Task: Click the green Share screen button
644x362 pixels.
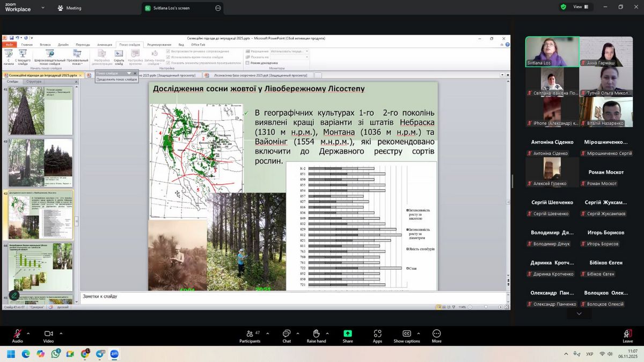Action: pyautogui.click(x=348, y=336)
